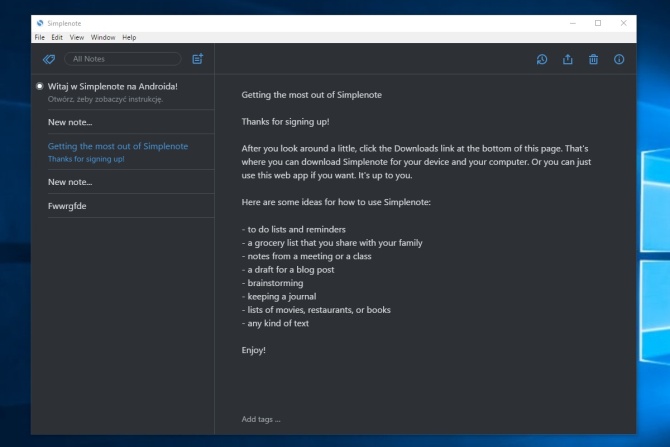Open the View menu
The image size is (670, 447).
click(77, 37)
